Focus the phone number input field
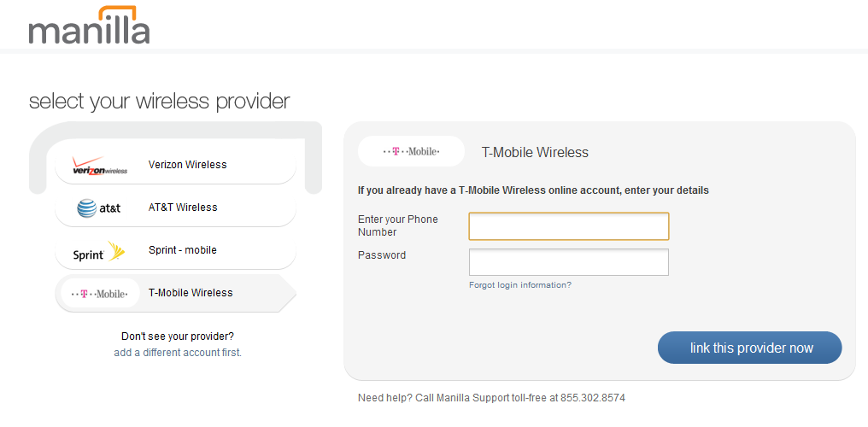 point(568,226)
